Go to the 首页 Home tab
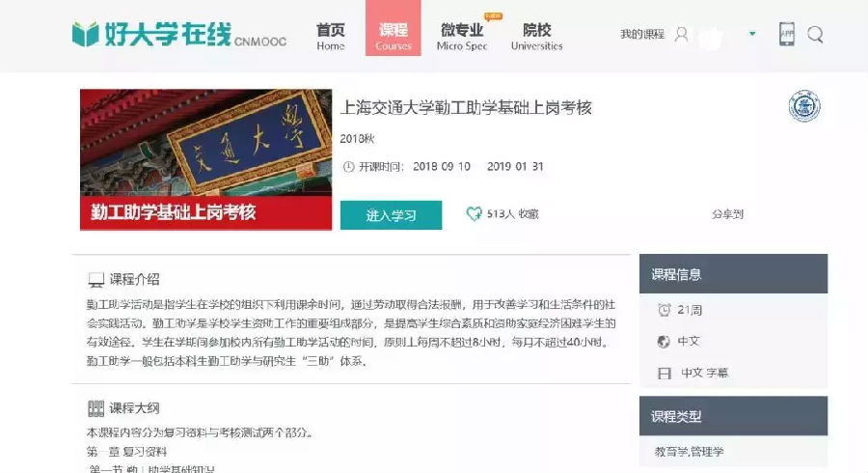This screenshot has width=868, height=473. [x=331, y=37]
